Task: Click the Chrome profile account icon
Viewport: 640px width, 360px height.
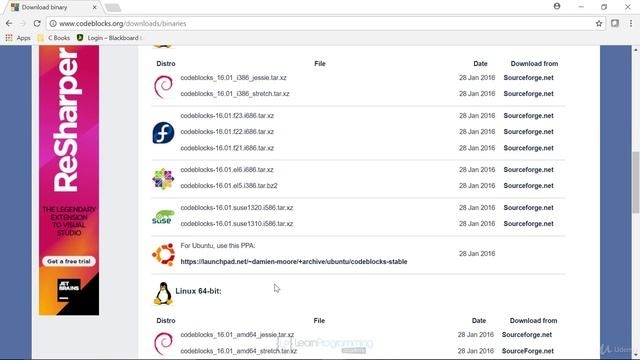Action: (557, 6)
